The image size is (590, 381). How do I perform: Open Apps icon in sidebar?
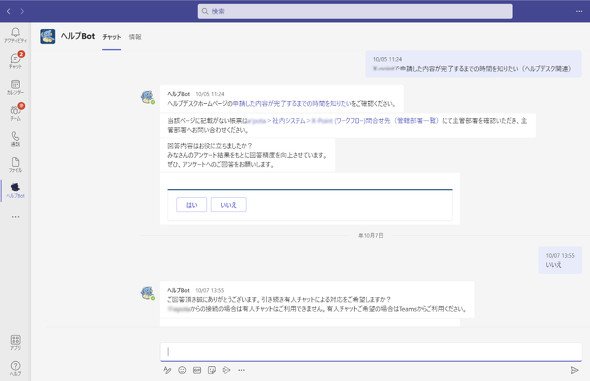pyautogui.click(x=15, y=343)
